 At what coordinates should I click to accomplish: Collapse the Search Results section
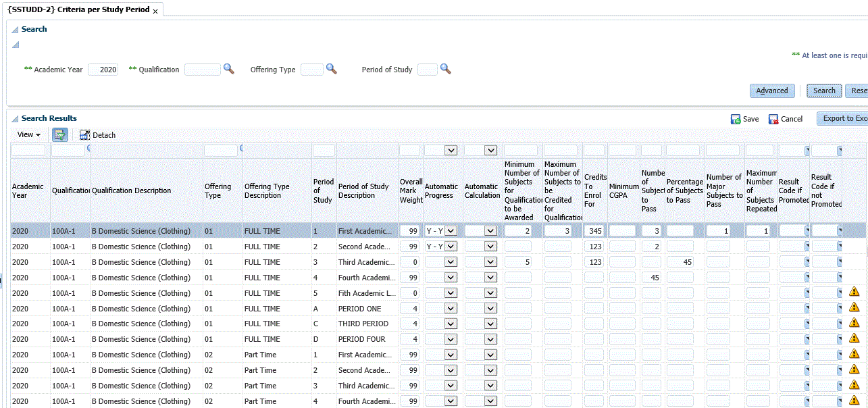tap(15, 119)
